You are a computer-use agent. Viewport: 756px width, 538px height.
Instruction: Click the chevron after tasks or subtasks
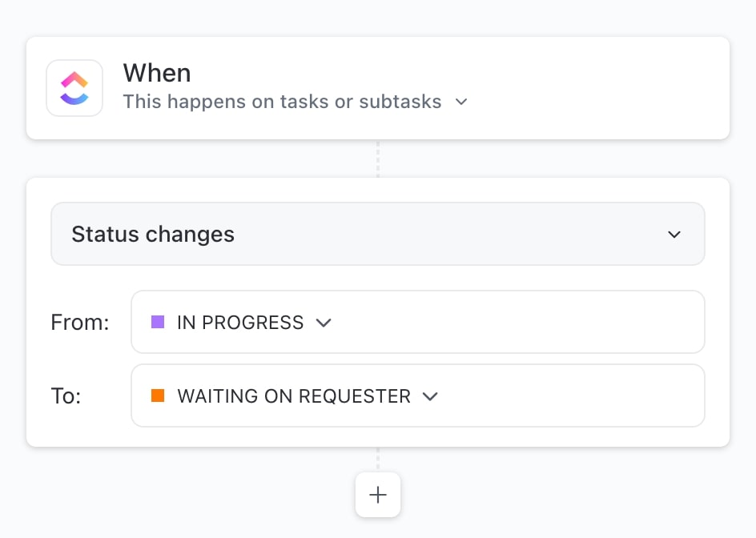coord(460,102)
